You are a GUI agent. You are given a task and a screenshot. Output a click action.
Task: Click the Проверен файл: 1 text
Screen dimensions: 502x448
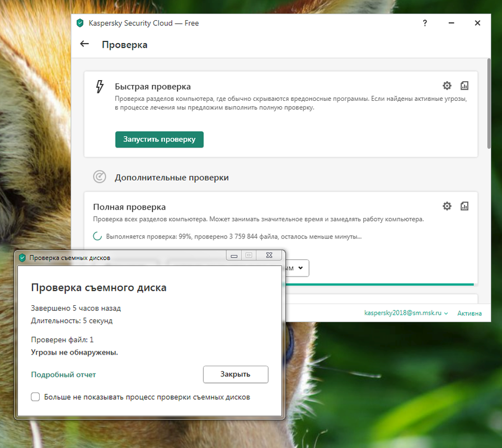[x=62, y=340]
